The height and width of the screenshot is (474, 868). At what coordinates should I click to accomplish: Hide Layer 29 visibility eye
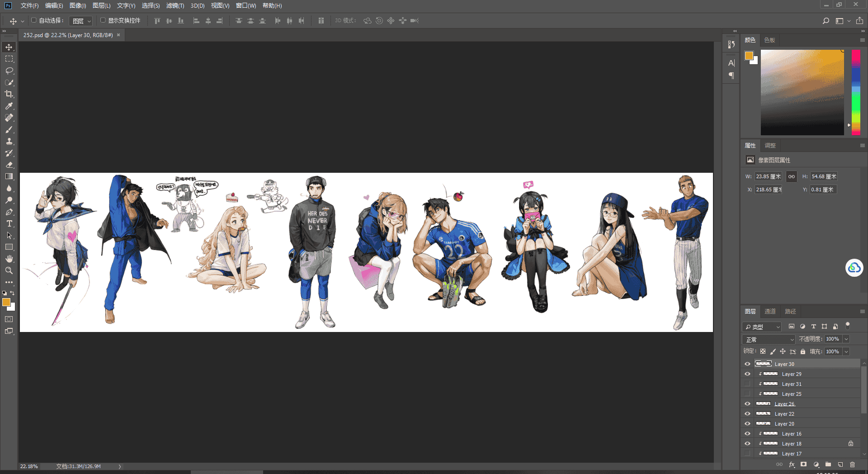click(x=747, y=374)
